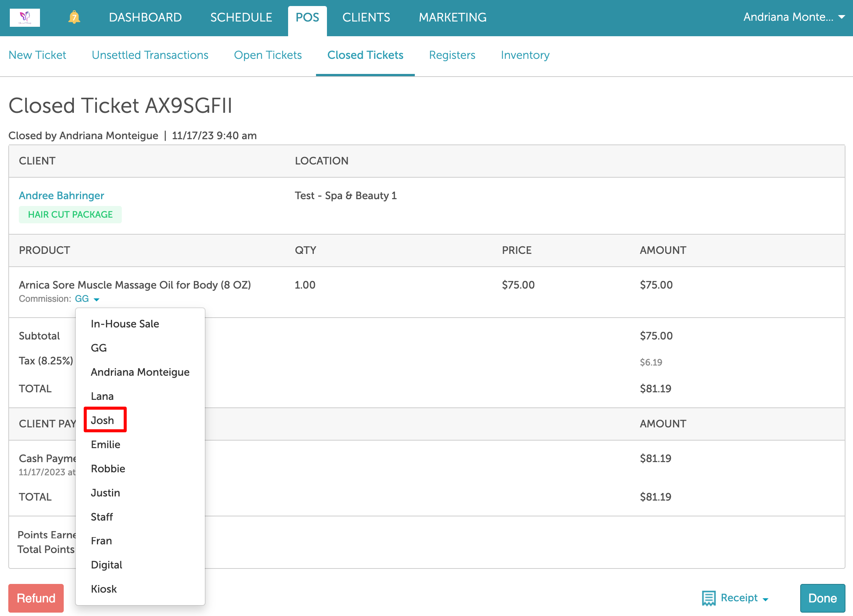Click the Receipt printout icon

tap(708, 598)
